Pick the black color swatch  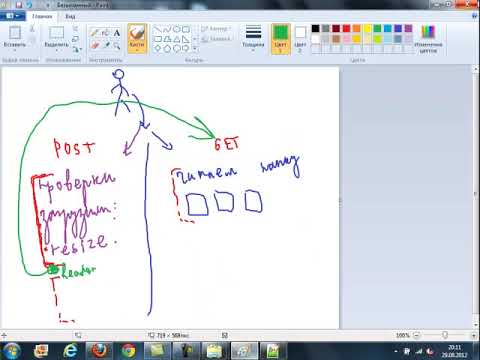(x=315, y=29)
